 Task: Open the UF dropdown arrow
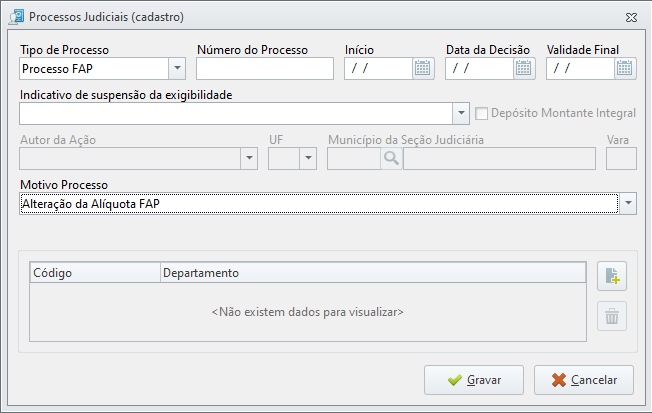(x=308, y=158)
